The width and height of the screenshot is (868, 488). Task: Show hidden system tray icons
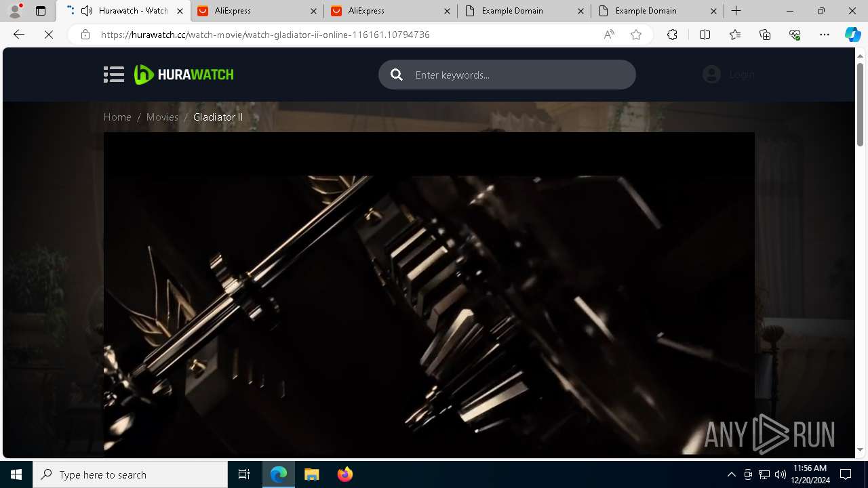pyautogui.click(x=731, y=474)
